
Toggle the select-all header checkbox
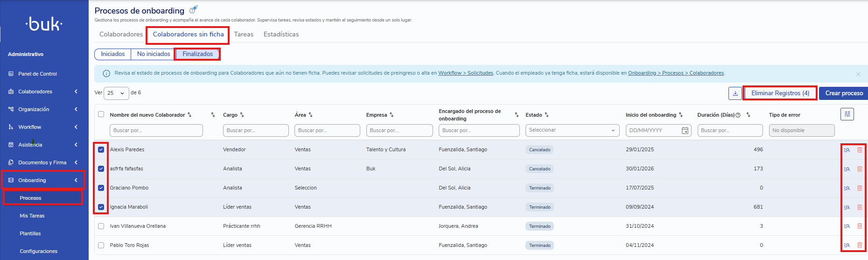pyautogui.click(x=101, y=114)
